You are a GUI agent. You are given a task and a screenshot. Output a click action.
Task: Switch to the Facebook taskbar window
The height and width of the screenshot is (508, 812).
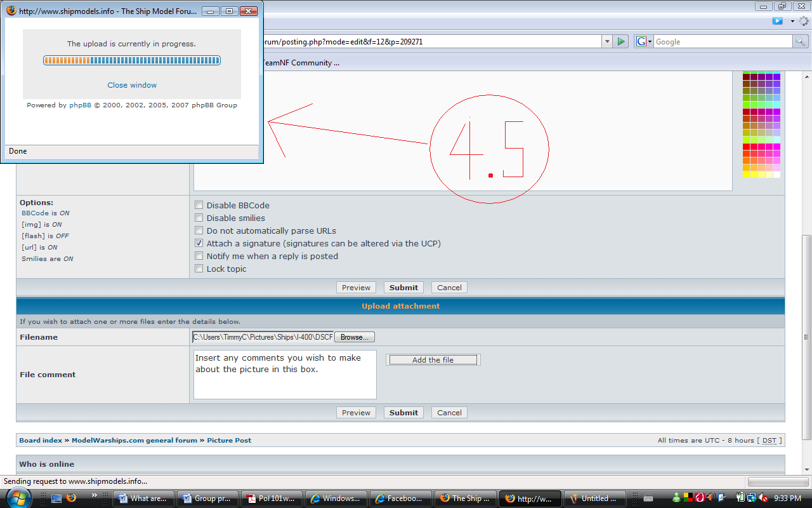(x=400, y=498)
